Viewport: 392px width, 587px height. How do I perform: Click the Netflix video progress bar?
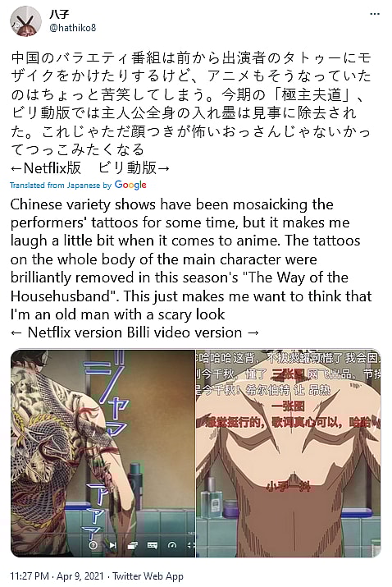click(103, 534)
